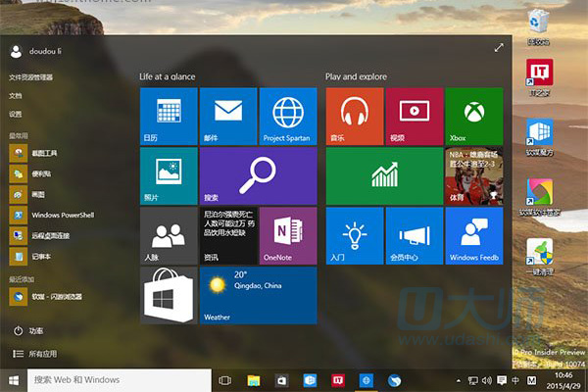Viewport: 588px width, 392px height.
Task: Select Settings in the Start menu
Action: tap(16, 114)
